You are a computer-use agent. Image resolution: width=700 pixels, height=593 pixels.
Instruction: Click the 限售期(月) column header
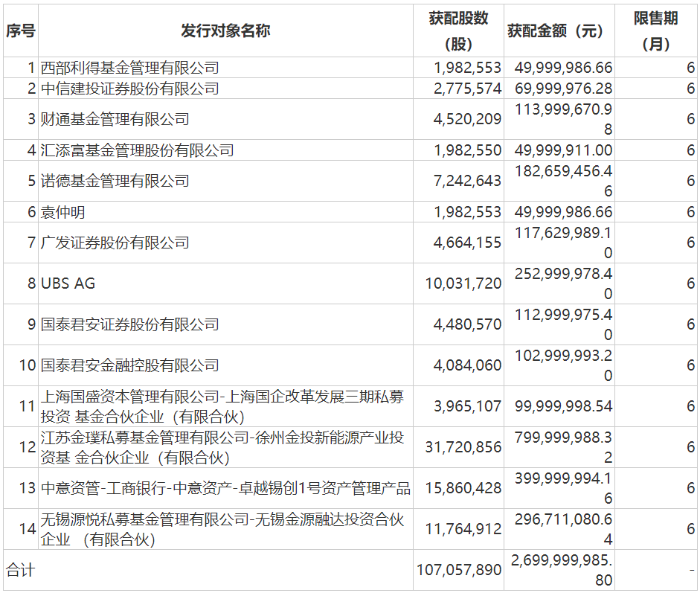click(656, 31)
